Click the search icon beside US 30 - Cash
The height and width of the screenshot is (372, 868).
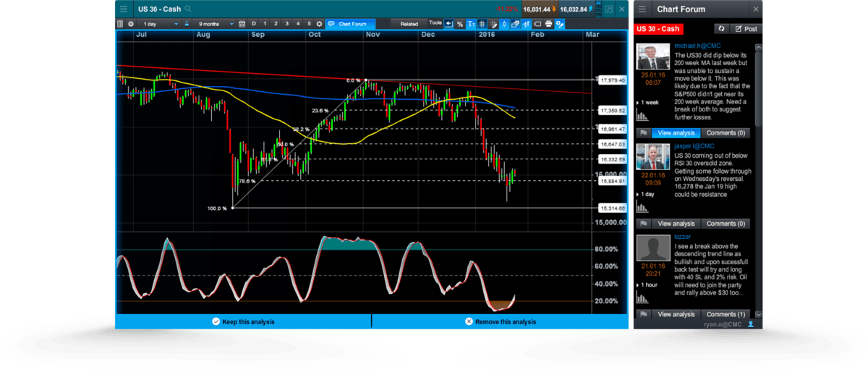click(188, 9)
